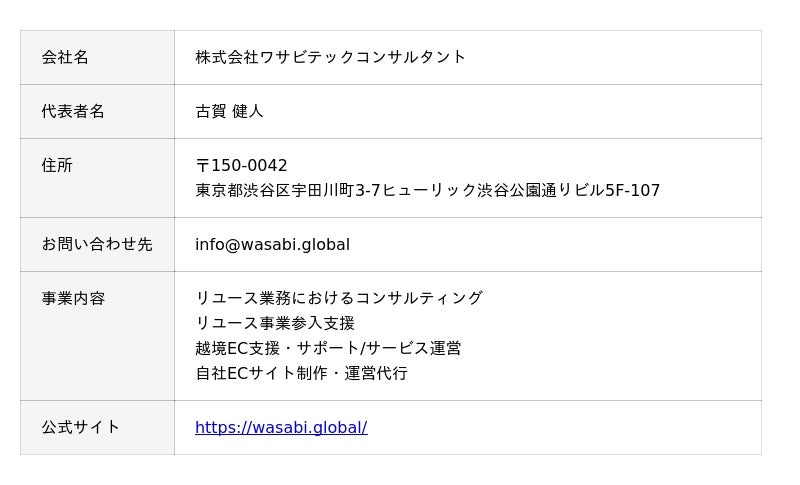Click the 事業内容 row header
This screenshot has height=485, width=800.
(x=73, y=298)
